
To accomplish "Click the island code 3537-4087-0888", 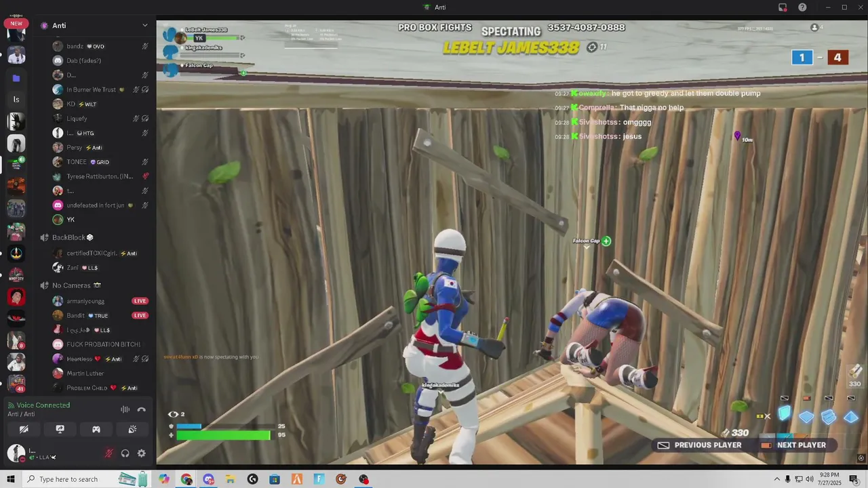I will point(587,28).
